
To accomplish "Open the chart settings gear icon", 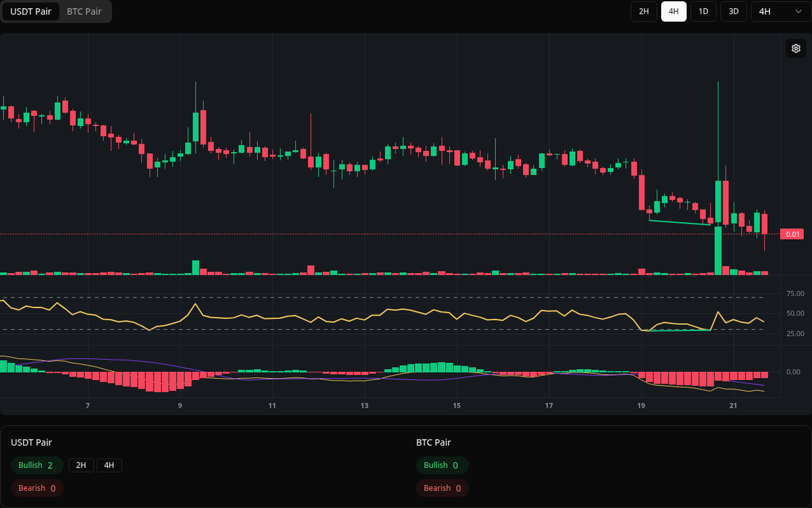I will tap(796, 48).
